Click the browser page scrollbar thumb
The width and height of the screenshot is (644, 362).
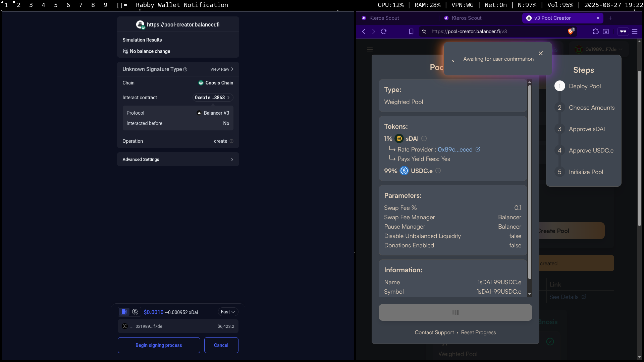tap(639, 148)
